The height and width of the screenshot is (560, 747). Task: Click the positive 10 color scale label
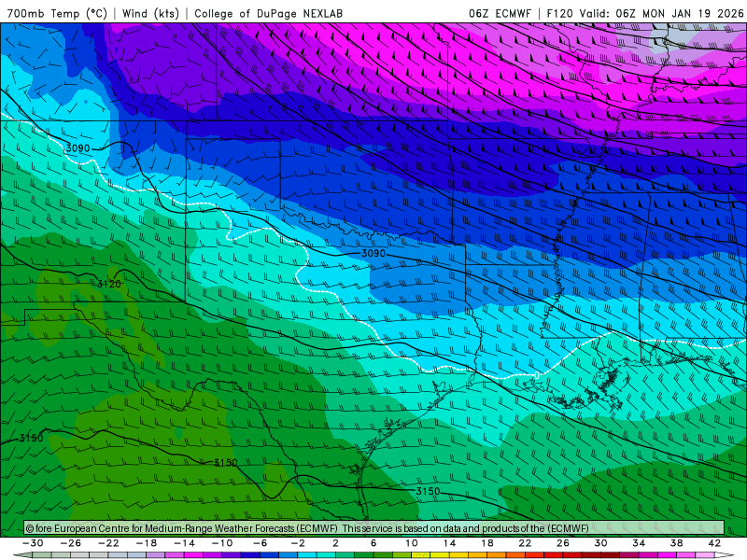(412, 543)
